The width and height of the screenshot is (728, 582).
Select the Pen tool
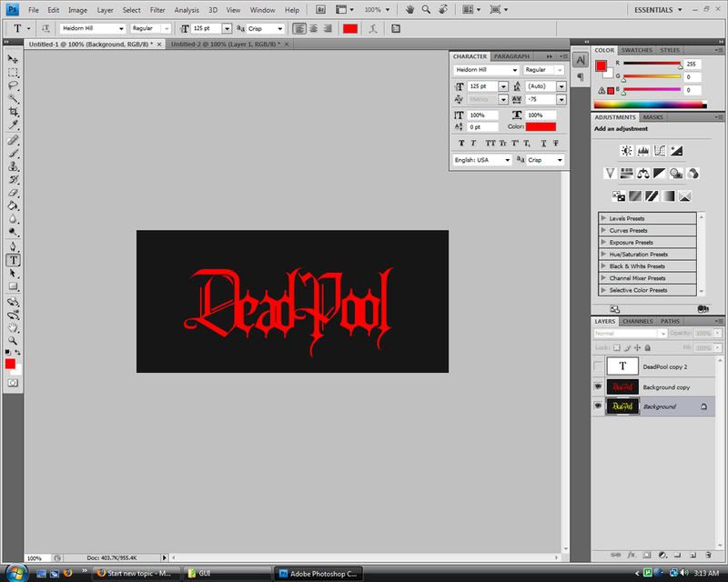click(x=13, y=246)
